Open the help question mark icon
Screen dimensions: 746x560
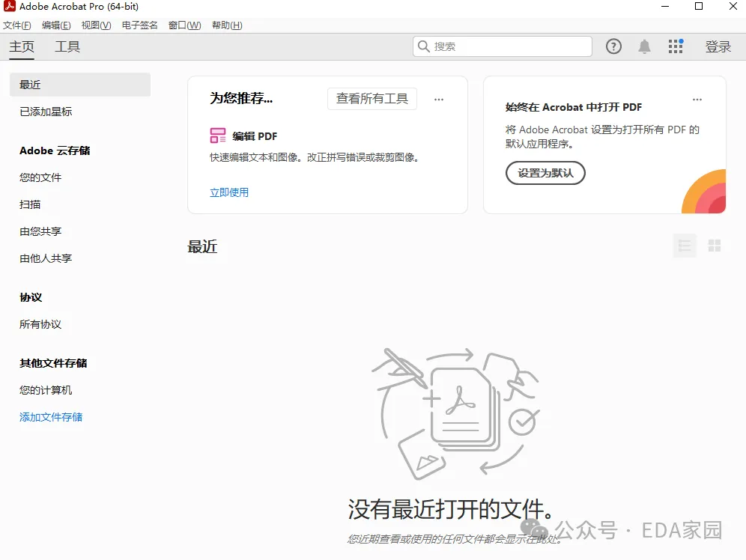tap(613, 46)
